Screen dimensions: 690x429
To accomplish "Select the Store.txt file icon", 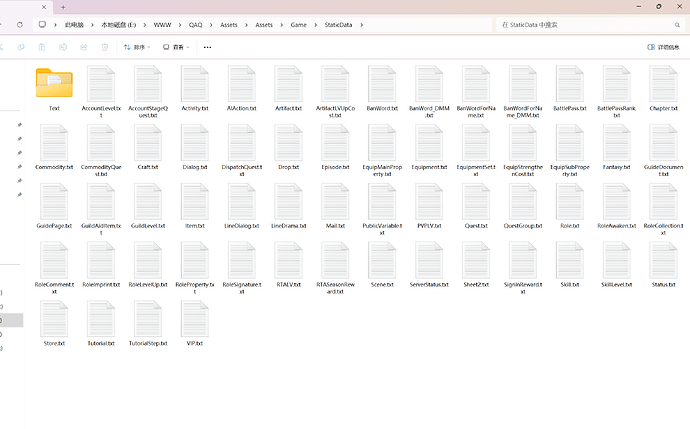I will click(x=54, y=319).
